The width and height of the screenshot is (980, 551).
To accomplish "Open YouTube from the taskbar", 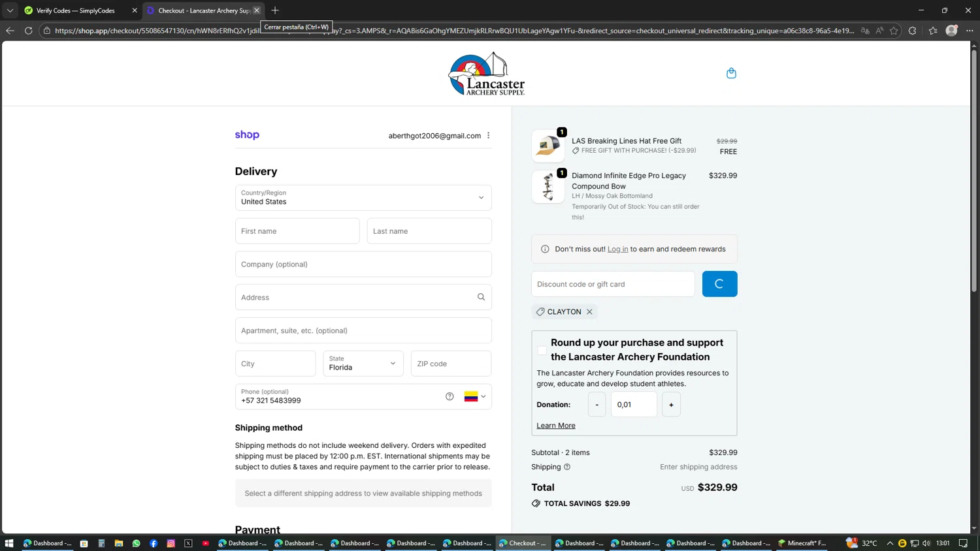I will coord(206,543).
